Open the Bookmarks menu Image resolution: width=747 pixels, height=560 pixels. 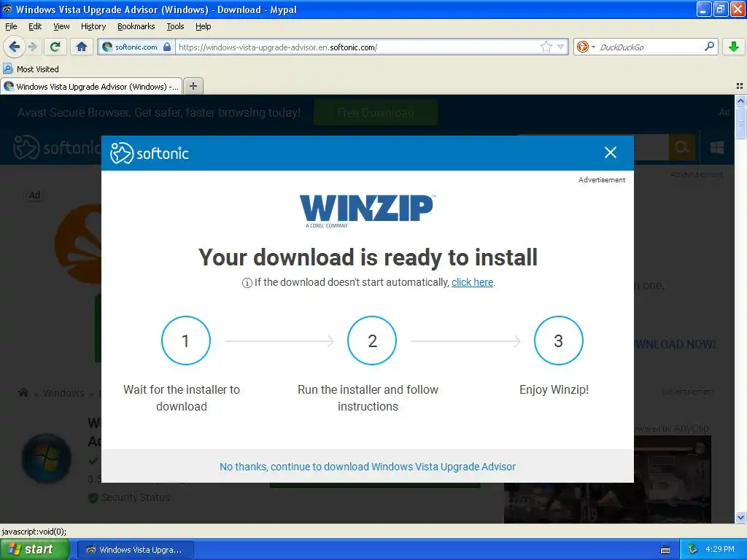pyautogui.click(x=136, y=26)
